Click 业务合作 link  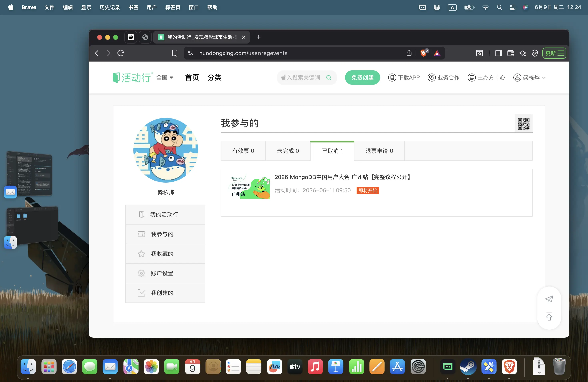click(444, 78)
